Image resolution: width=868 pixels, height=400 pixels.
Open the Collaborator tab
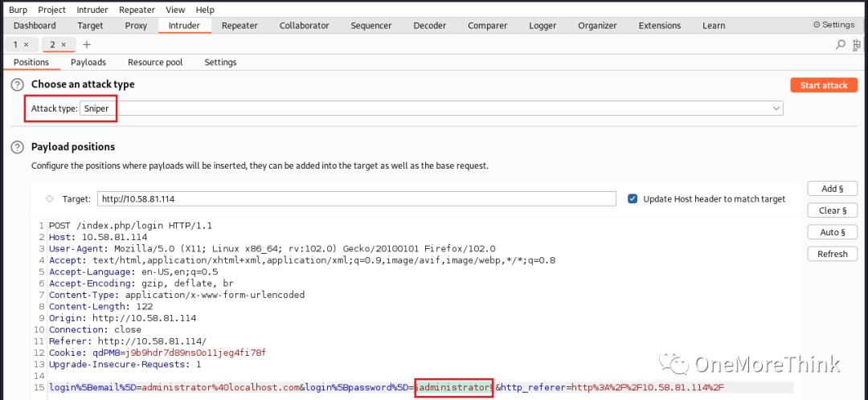coord(305,26)
